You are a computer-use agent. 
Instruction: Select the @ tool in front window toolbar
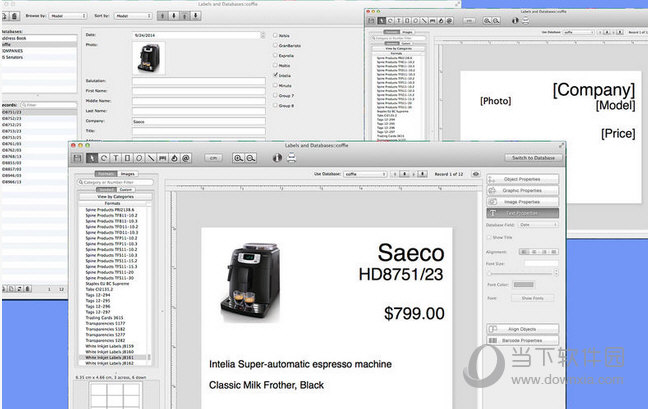pos(186,158)
